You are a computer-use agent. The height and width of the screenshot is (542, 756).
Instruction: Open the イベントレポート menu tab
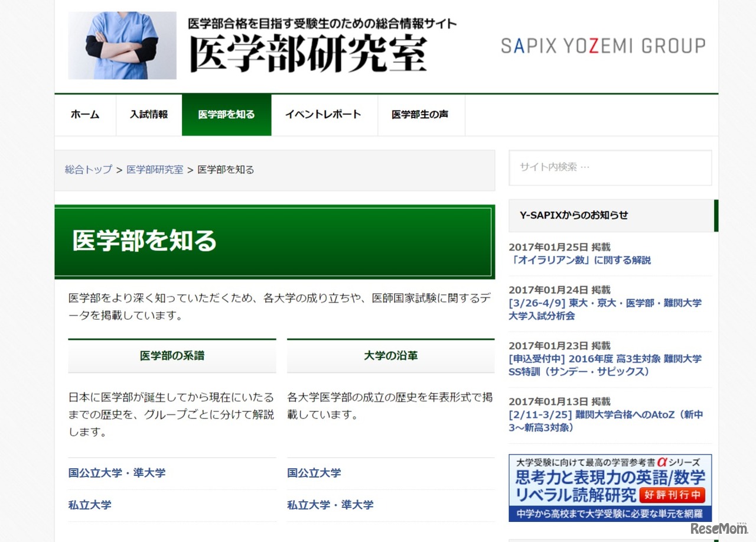(323, 115)
